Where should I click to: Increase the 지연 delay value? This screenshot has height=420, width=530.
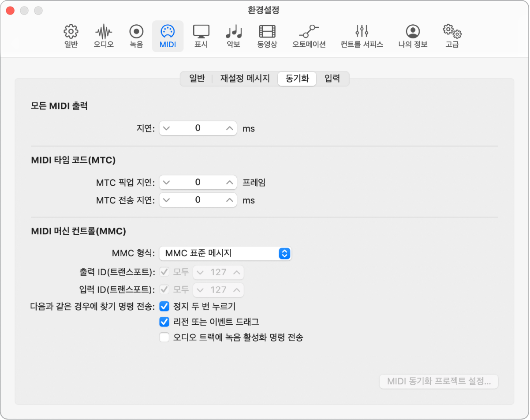tap(229, 128)
